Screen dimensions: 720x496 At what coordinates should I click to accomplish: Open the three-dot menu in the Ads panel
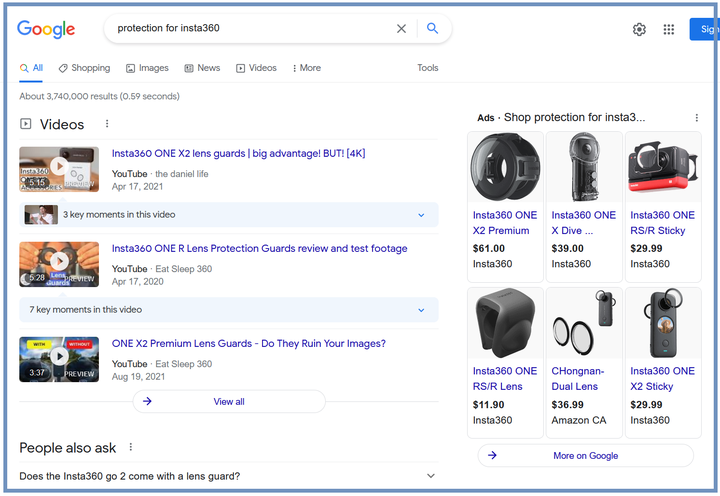click(697, 118)
